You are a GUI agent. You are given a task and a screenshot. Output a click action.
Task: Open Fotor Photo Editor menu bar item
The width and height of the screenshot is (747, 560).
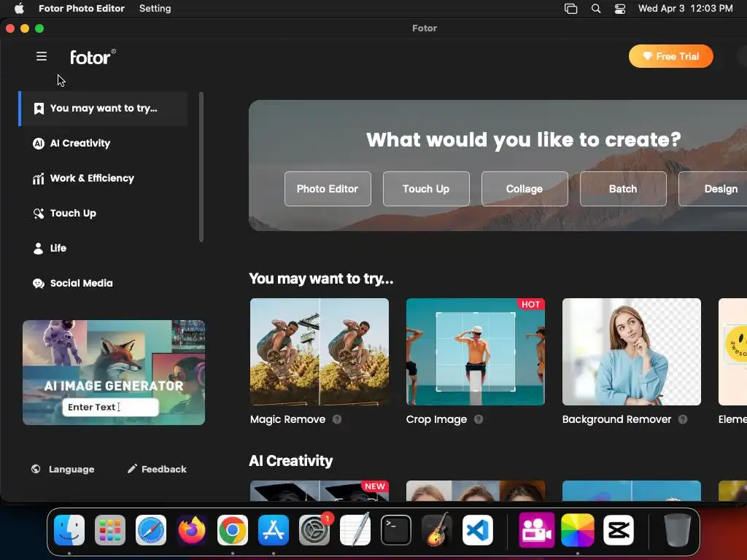pos(82,9)
